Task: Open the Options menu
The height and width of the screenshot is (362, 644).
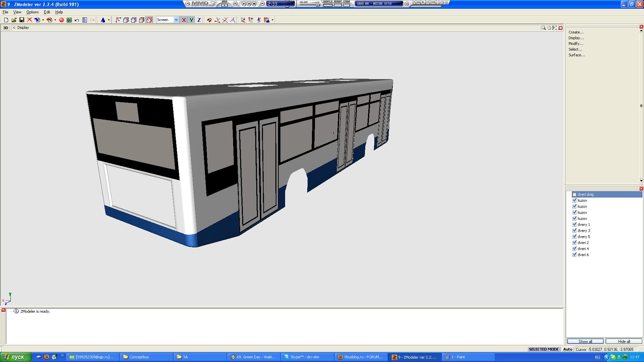Action: [x=33, y=12]
